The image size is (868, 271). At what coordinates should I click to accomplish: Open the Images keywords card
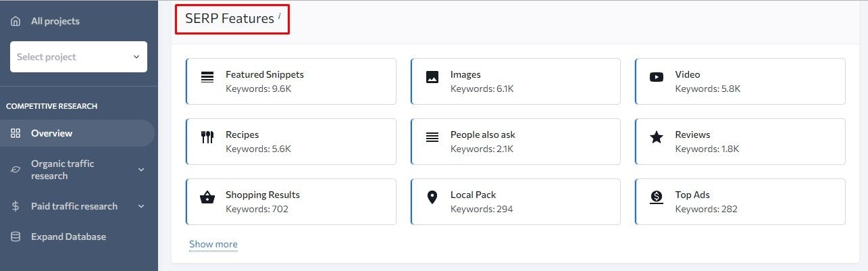click(515, 81)
